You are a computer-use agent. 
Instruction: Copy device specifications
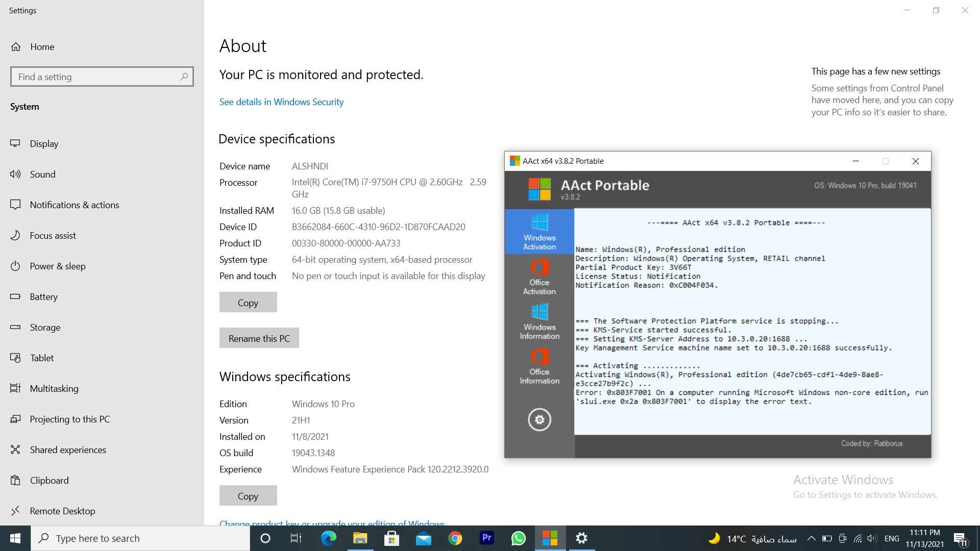pyautogui.click(x=248, y=303)
